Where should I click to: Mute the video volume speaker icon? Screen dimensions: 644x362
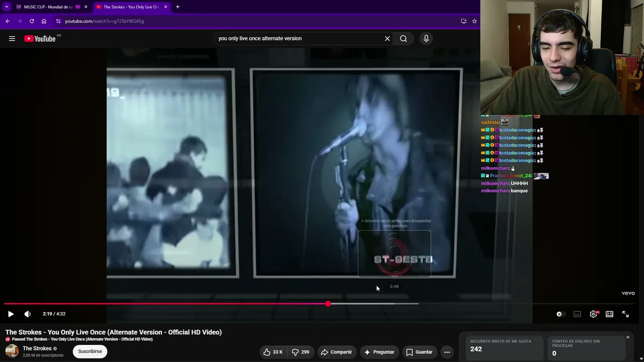(28, 314)
